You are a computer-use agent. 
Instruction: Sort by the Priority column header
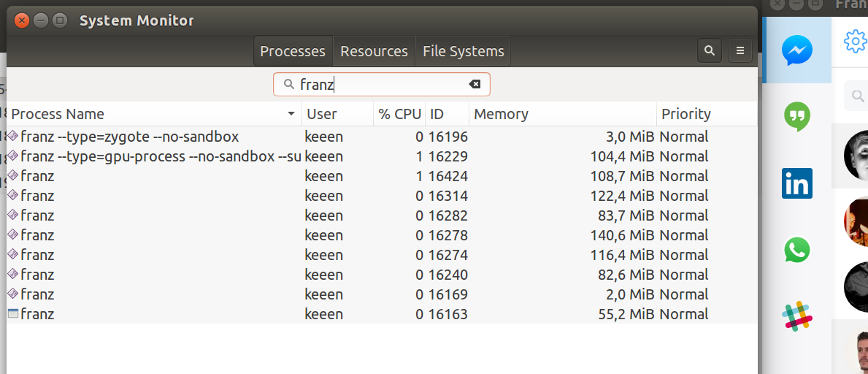click(x=707, y=114)
